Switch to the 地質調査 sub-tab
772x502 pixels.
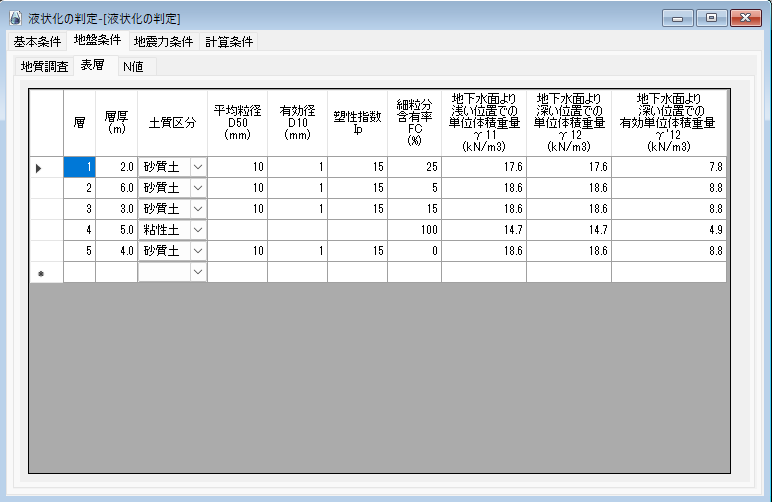pyautogui.click(x=45, y=67)
